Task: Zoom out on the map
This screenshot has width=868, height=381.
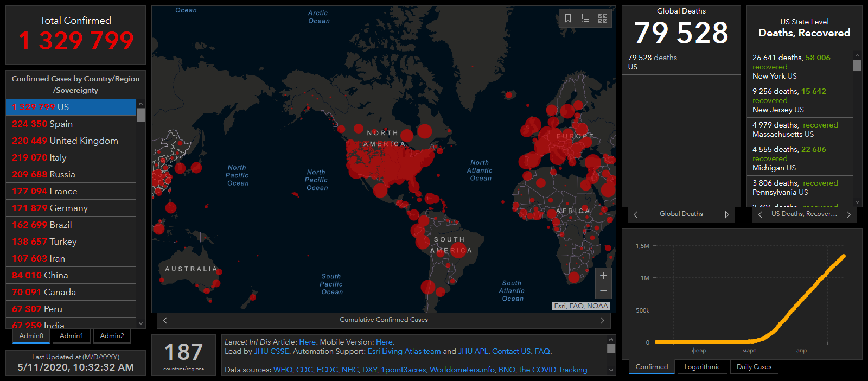Action: pos(603,291)
